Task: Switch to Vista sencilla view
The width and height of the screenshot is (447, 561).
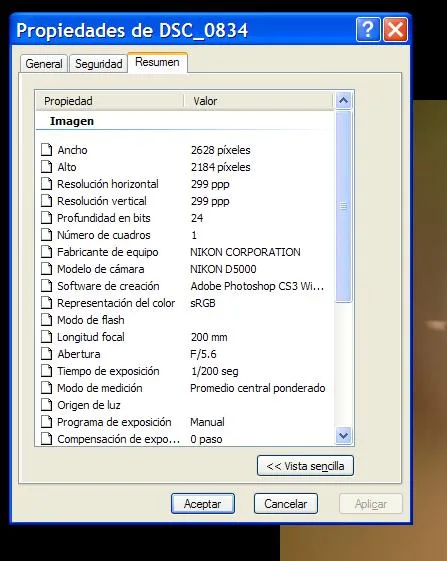Action: 305,466
